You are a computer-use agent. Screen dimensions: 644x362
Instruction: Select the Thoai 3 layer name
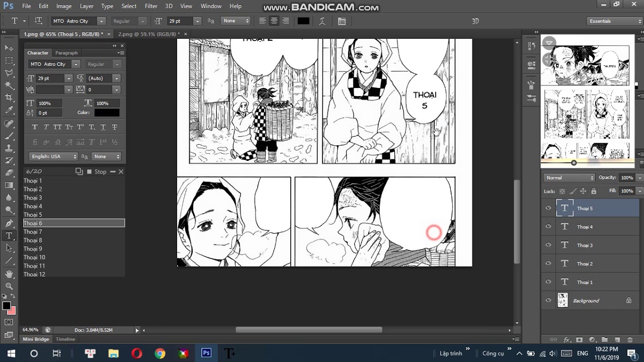point(585,245)
